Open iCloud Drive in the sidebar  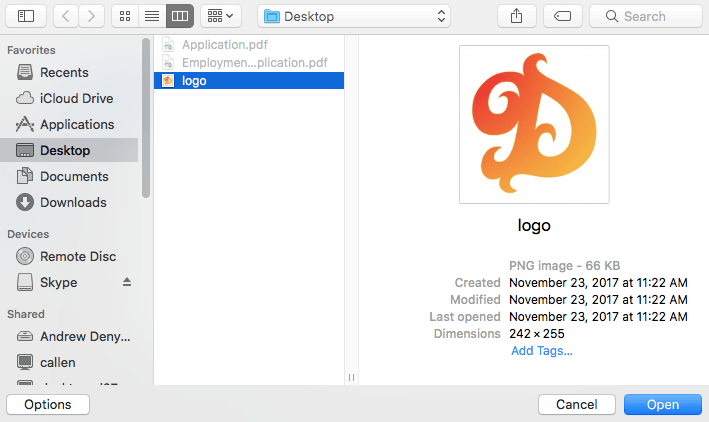[69, 98]
